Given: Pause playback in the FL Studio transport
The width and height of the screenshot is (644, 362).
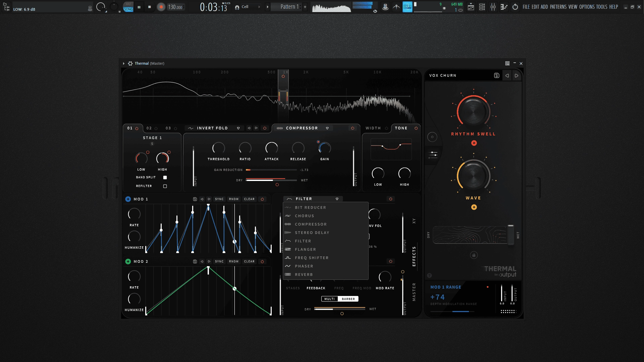Looking at the screenshot, I should pos(139,7).
